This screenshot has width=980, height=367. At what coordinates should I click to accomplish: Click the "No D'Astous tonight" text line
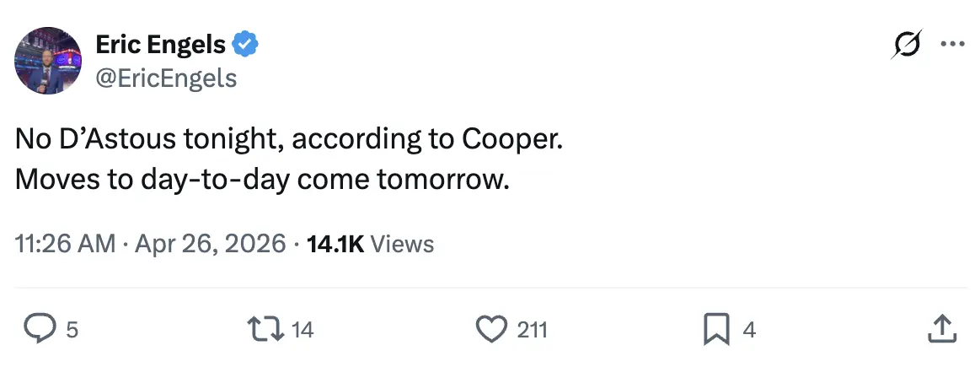coord(288,141)
